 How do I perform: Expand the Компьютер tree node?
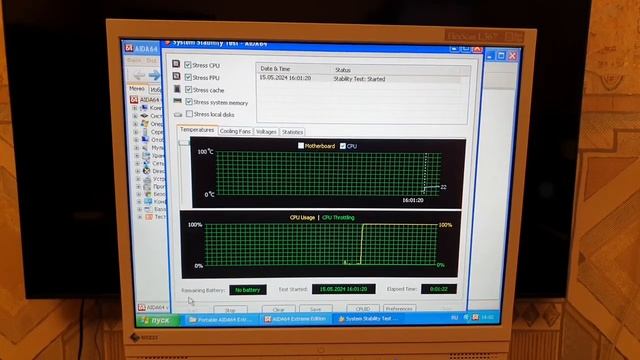click(x=135, y=108)
